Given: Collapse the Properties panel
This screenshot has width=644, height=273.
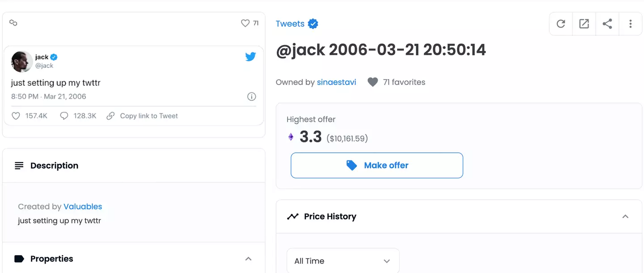Looking at the screenshot, I should (249, 259).
